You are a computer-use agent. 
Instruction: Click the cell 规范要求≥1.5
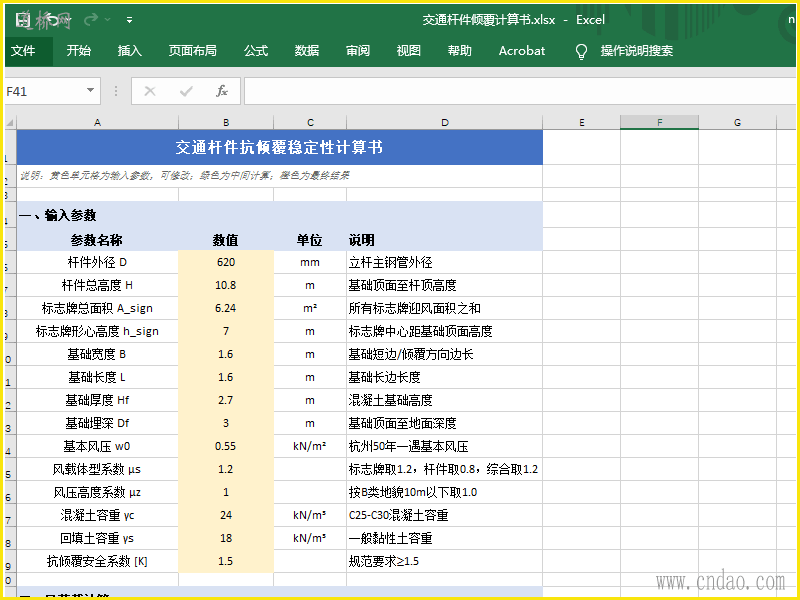[444, 561]
